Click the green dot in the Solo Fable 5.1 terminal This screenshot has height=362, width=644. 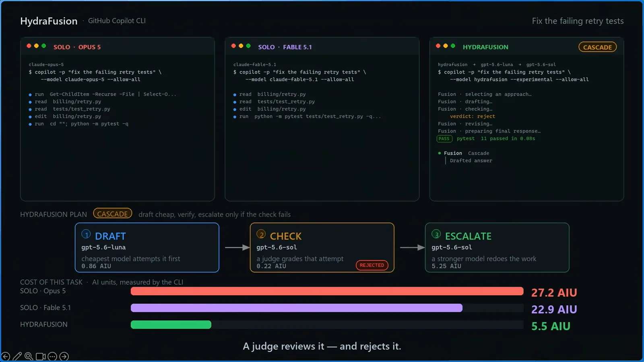[248, 46]
